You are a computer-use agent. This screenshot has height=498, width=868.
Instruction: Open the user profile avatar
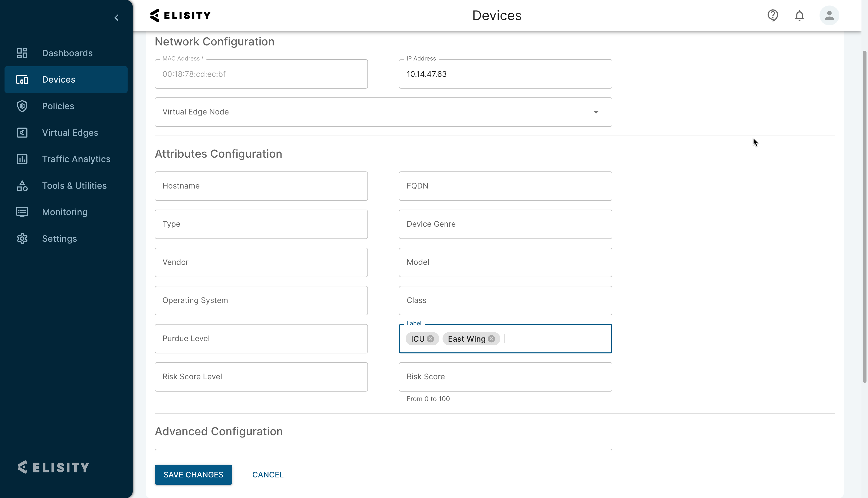click(x=829, y=15)
